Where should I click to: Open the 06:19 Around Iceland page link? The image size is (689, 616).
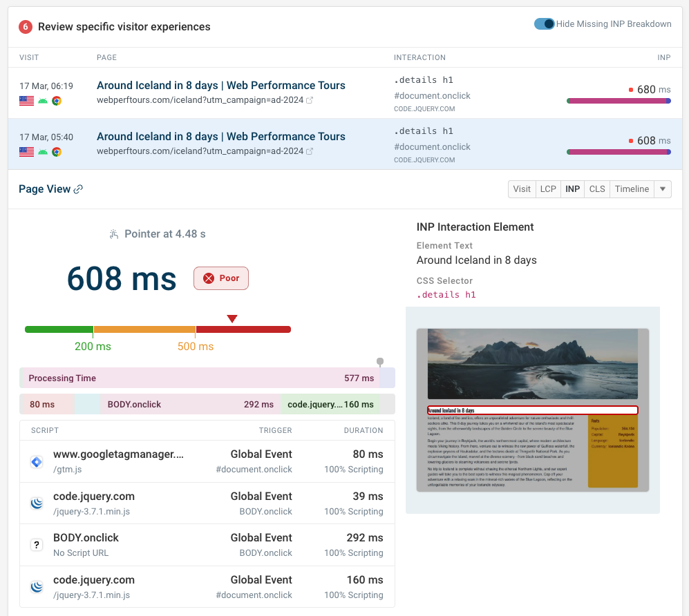[220, 86]
